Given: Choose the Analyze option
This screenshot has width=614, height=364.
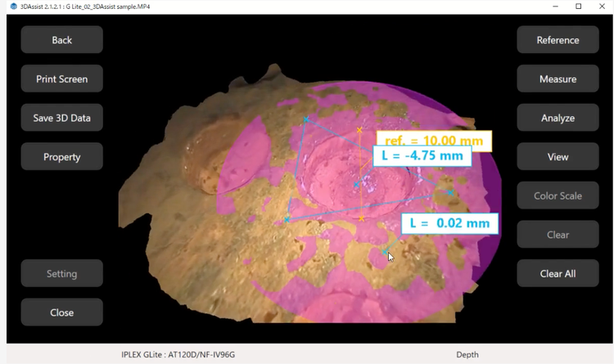Looking at the screenshot, I should [x=558, y=118].
